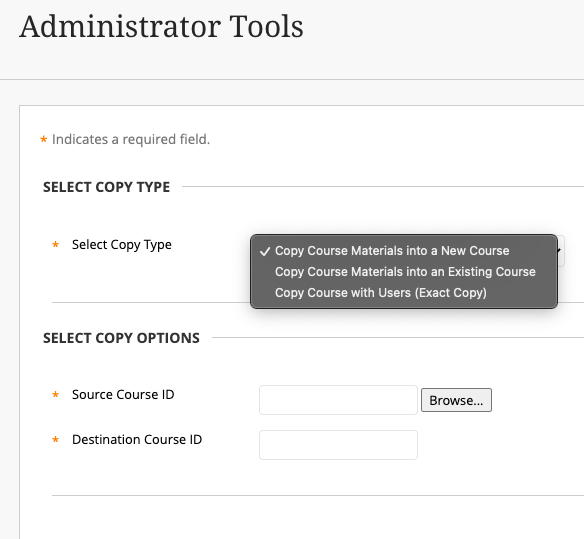Screen dimensions: 584x539
Task: Click the copy type dropdown arrow behind the list
Action: [561, 251]
